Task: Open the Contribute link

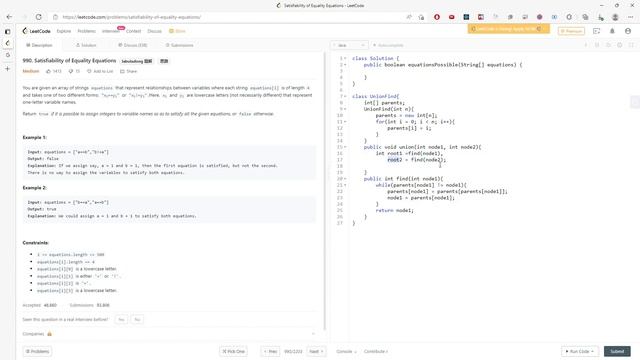Action: 376,351
